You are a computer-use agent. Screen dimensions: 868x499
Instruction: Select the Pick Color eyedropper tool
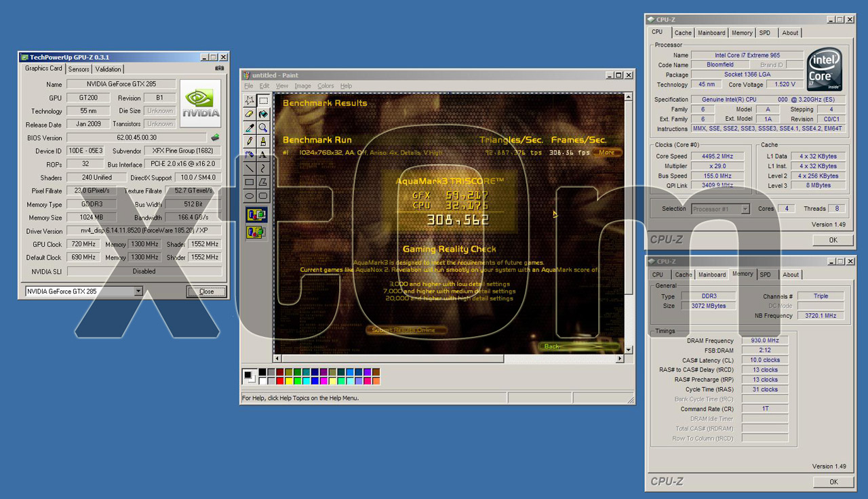pos(250,127)
